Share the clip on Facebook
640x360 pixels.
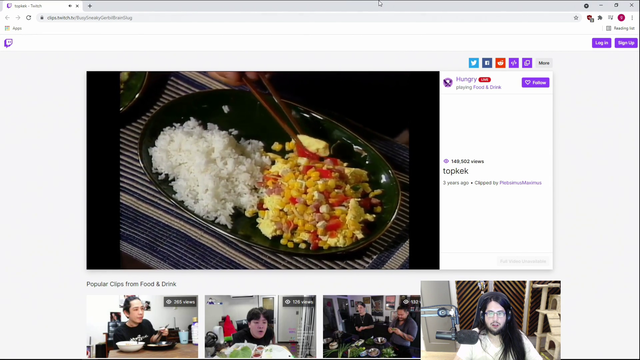pyautogui.click(x=487, y=63)
